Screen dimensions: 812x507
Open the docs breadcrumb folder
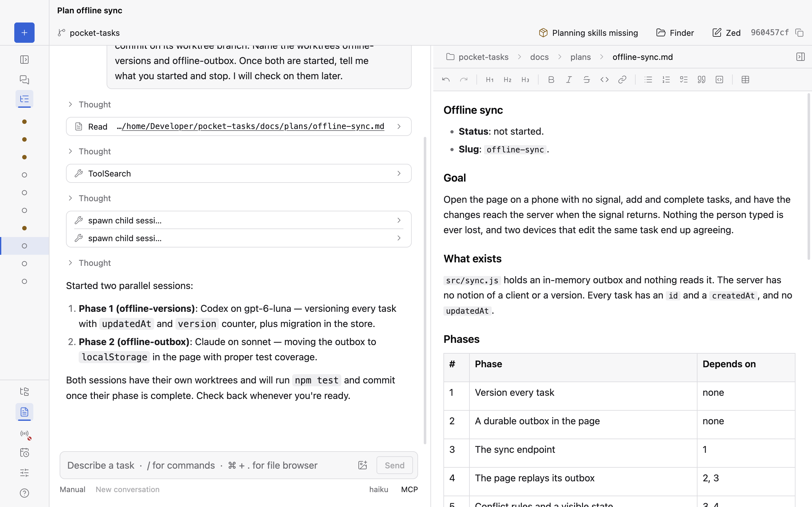(x=539, y=57)
